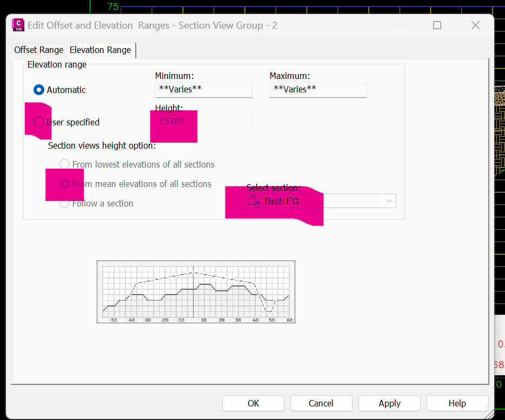The width and height of the screenshot is (505, 420).
Task: Click the Apply button
Action: point(389,403)
